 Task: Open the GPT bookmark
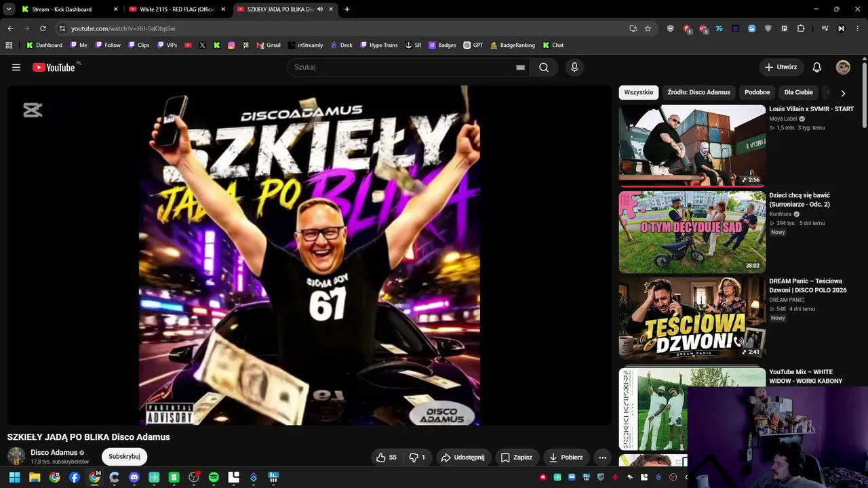click(x=473, y=45)
